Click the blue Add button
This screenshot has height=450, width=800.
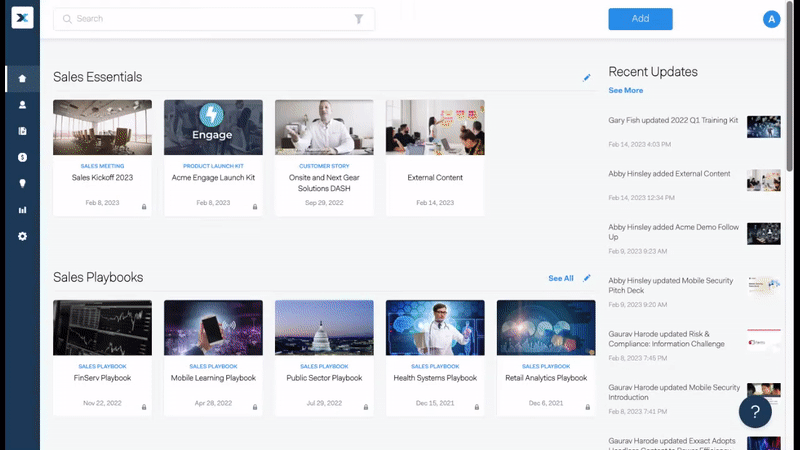[640, 19]
